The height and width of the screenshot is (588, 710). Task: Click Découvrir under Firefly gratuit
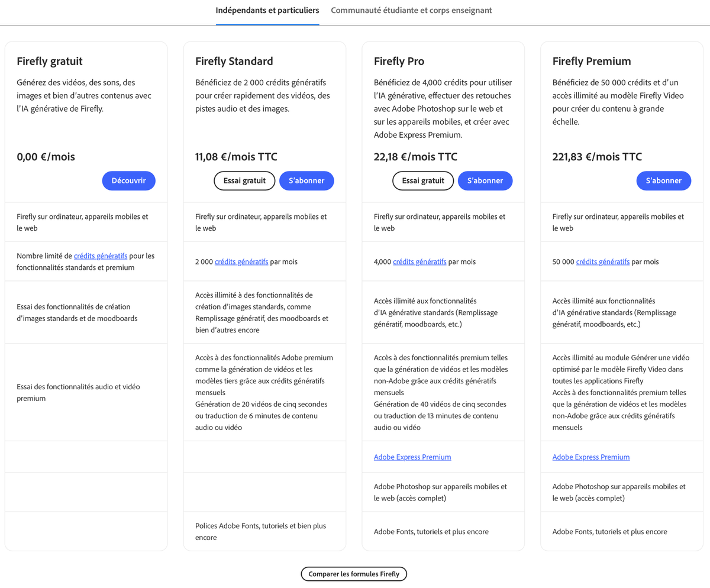click(128, 180)
